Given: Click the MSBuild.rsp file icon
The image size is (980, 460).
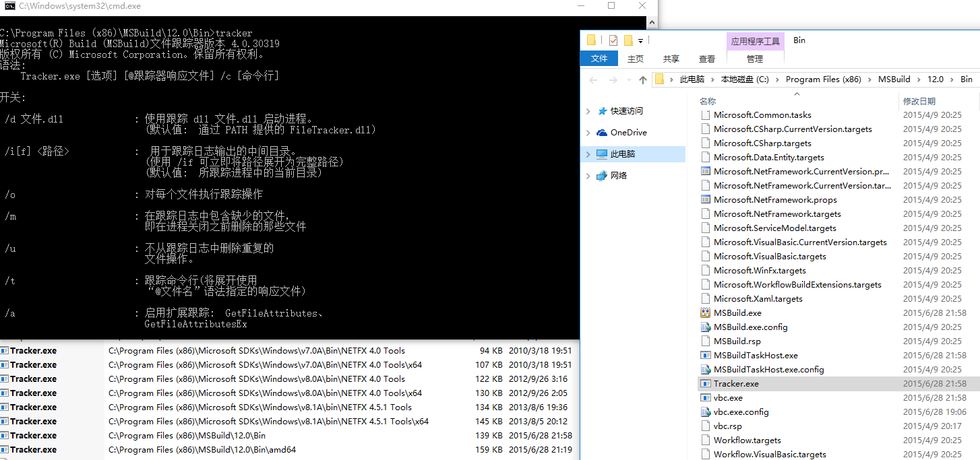Looking at the screenshot, I should click(706, 341).
